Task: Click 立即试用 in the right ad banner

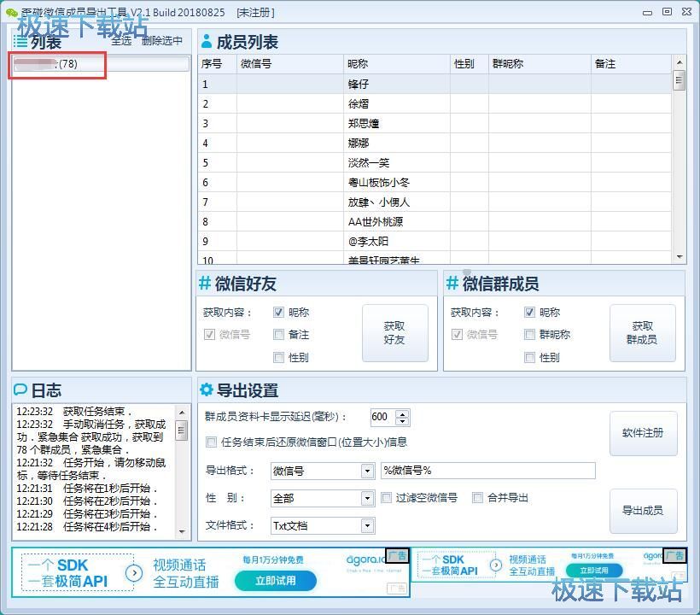Action: point(594,571)
